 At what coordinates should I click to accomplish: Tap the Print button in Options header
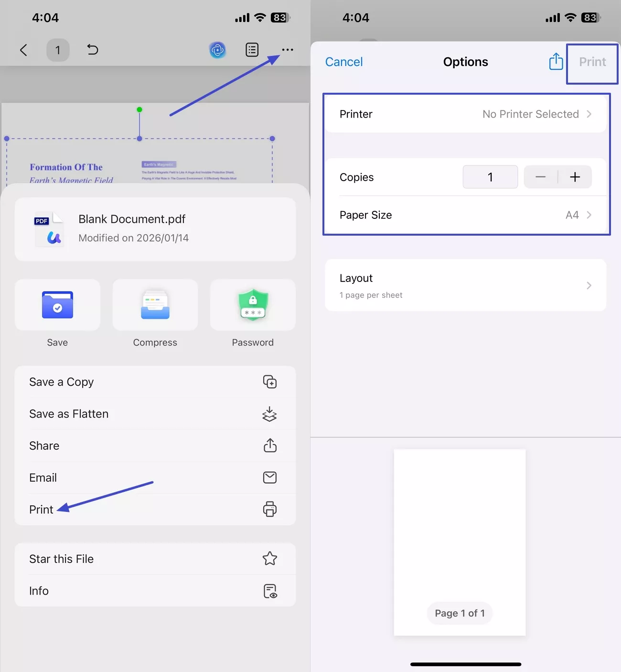pos(592,62)
